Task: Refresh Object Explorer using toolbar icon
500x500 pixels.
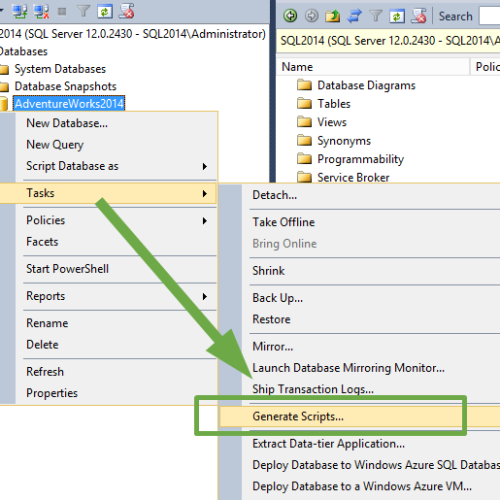Action: tap(105, 12)
